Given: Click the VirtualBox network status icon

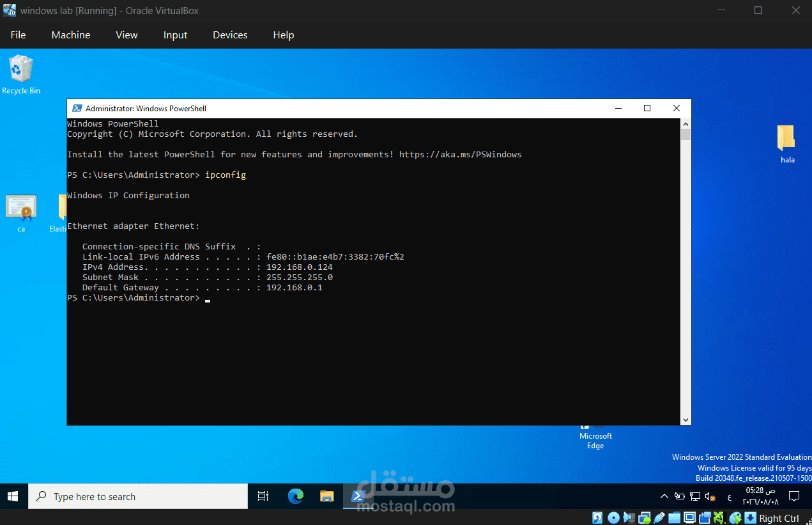Looking at the screenshot, I should [x=645, y=518].
